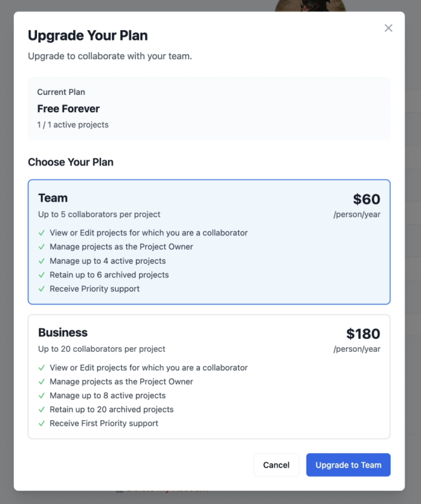This screenshot has width=421, height=504.
Task: Click checkmark next to 'Retain up to 6 archived projects'
Action: pos(42,275)
